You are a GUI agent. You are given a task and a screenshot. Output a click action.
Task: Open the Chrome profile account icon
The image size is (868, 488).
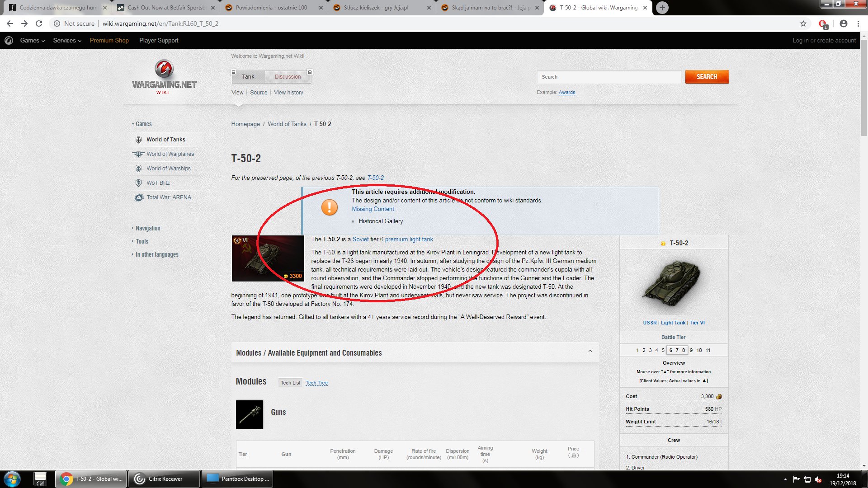tap(844, 23)
